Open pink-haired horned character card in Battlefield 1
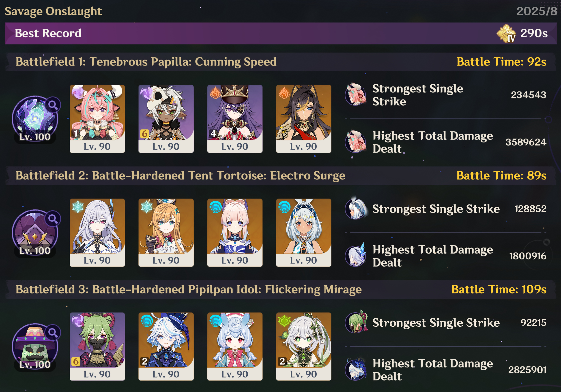The width and height of the screenshot is (561, 392). click(97, 119)
